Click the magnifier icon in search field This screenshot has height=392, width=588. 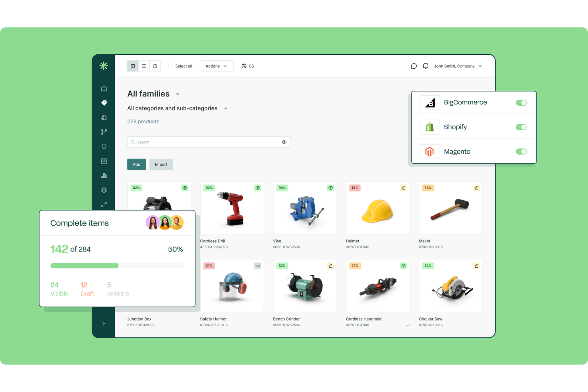click(x=133, y=142)
